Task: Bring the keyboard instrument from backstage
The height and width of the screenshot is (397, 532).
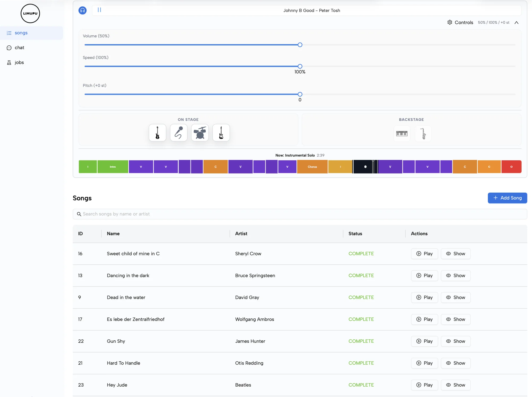Action: pos(402,133)
